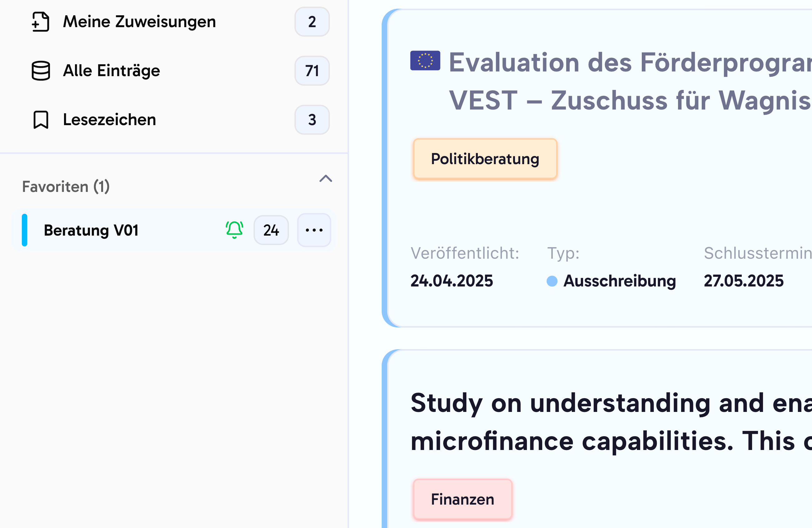This screenshot has width=812, height=528.
Task: Open the ellipsis options for Beratung V01
Action: [x=314, y=230]
